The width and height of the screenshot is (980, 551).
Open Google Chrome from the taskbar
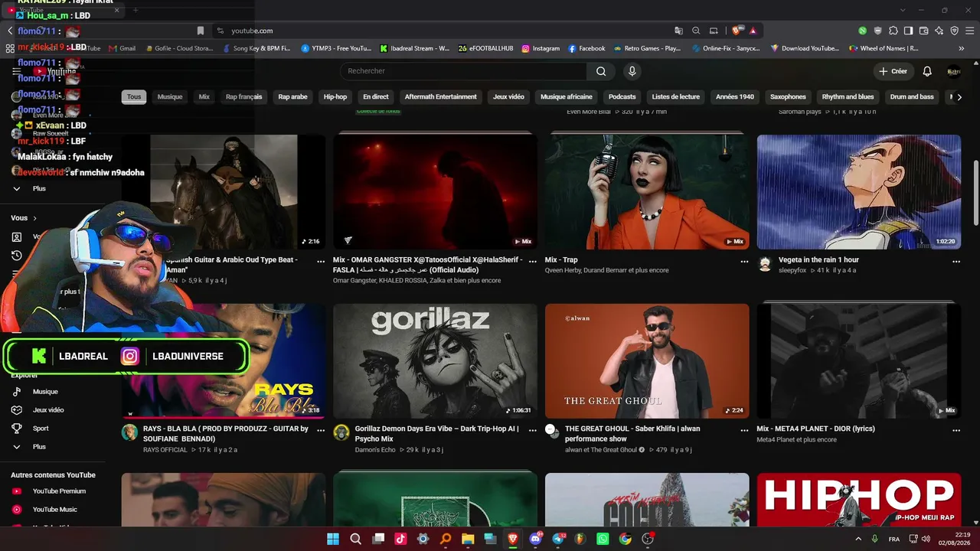626,539
